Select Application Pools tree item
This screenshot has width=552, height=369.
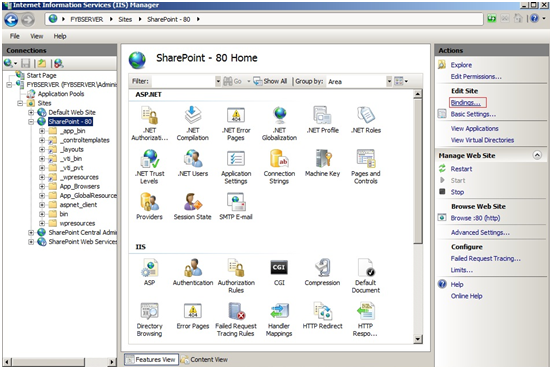pos(61,94)
